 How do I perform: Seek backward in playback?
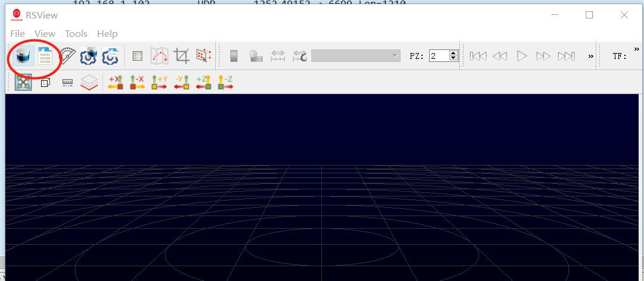pos(499,56)
